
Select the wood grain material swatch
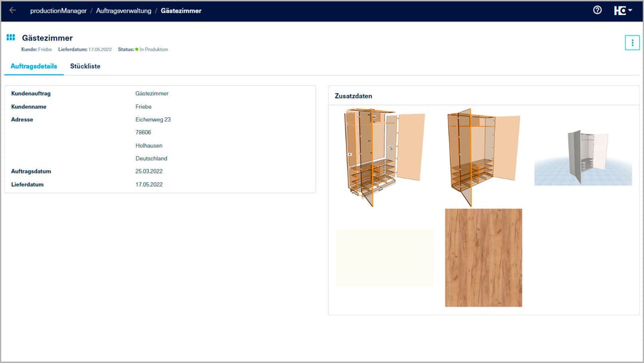coord(483,258)
